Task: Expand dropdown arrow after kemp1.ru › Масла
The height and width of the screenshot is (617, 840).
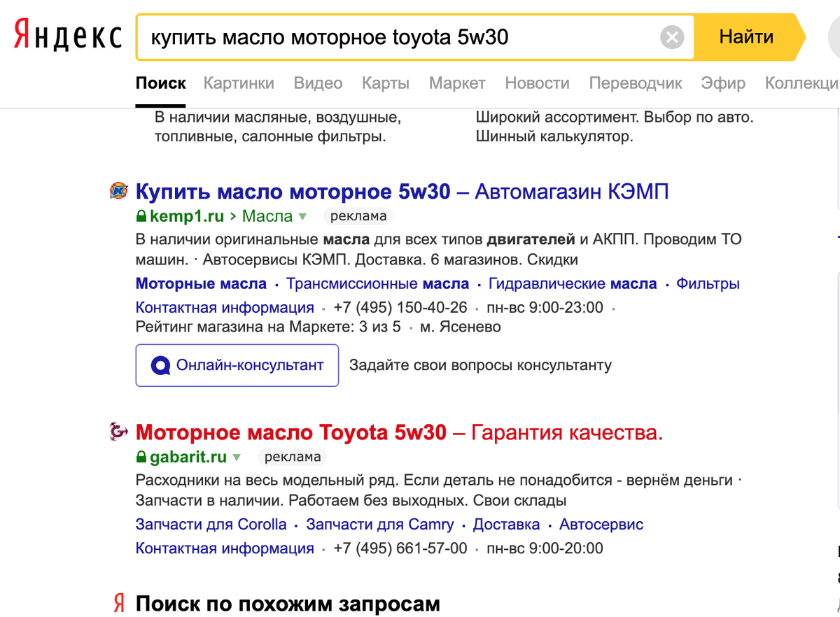Action: 302,217
